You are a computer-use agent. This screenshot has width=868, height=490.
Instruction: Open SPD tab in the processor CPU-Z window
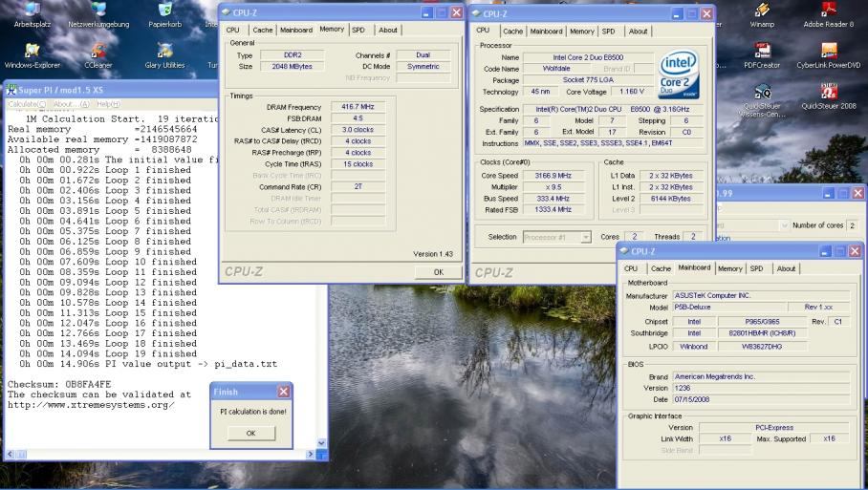[608, 32]
